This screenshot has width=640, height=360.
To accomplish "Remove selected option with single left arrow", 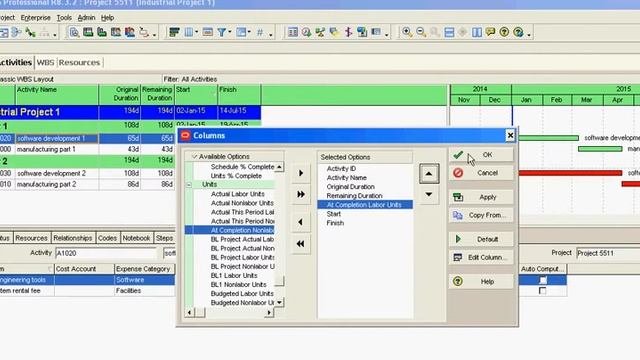I will (x=301, y=222).
